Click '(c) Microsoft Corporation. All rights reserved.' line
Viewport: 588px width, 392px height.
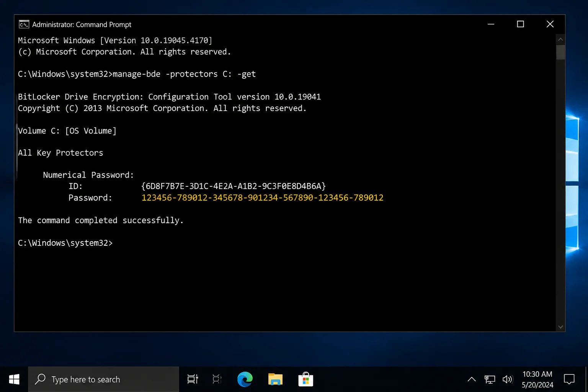(124, 52)
